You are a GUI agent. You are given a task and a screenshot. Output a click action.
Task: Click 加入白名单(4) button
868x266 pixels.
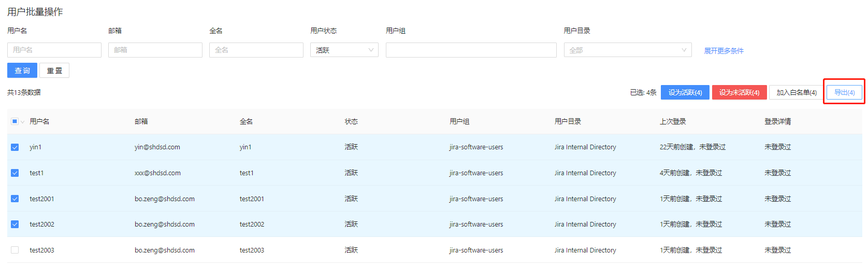click(796, 92)
